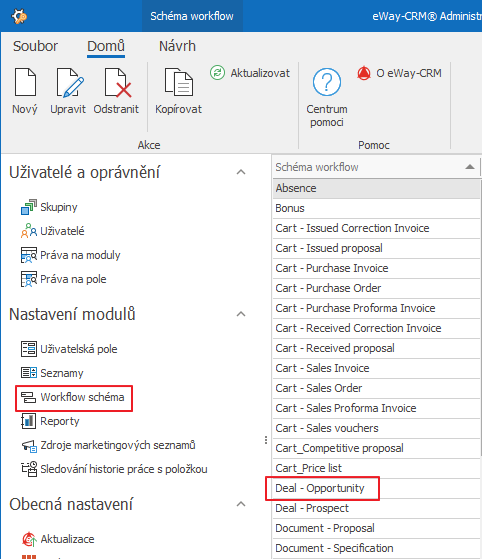Click the Schéma workflow column header
482x559 pixels.
(376, 167)
